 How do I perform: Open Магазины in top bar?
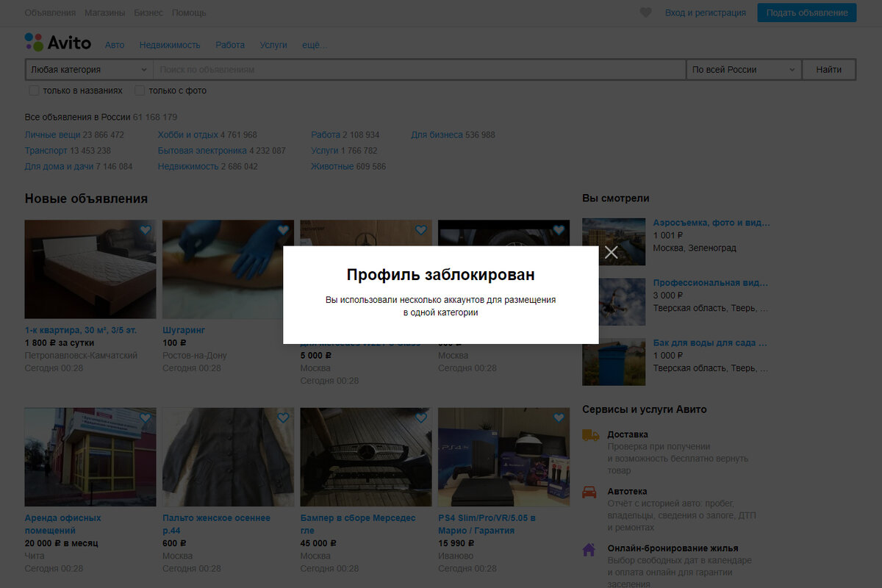[104, 12]
